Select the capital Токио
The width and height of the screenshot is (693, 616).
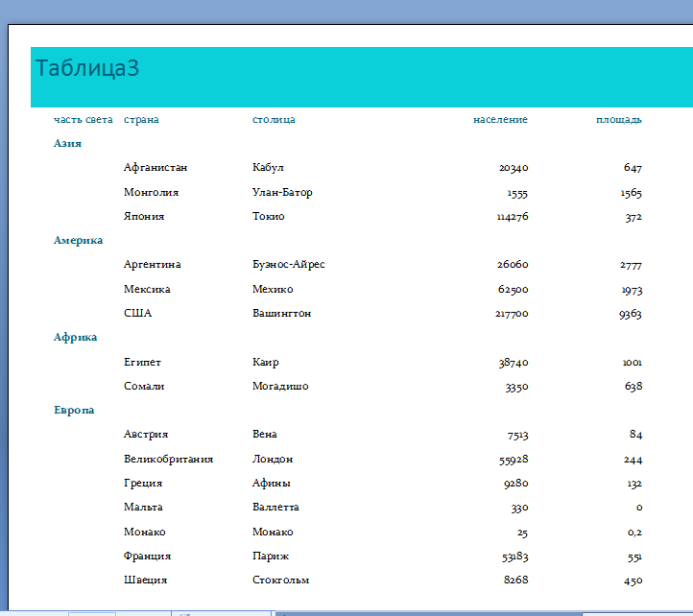point(268,217)
